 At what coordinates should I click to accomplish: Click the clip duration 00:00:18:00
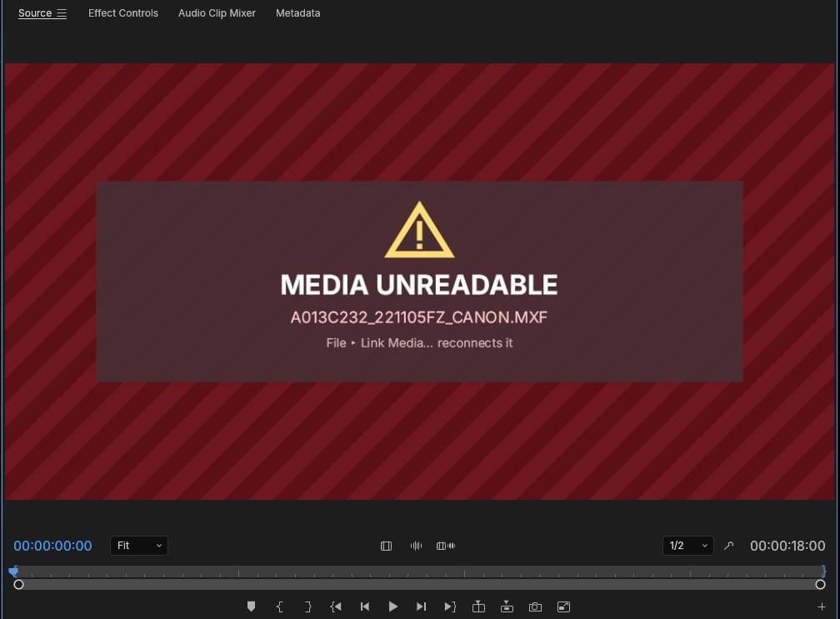tap(787, 546)
